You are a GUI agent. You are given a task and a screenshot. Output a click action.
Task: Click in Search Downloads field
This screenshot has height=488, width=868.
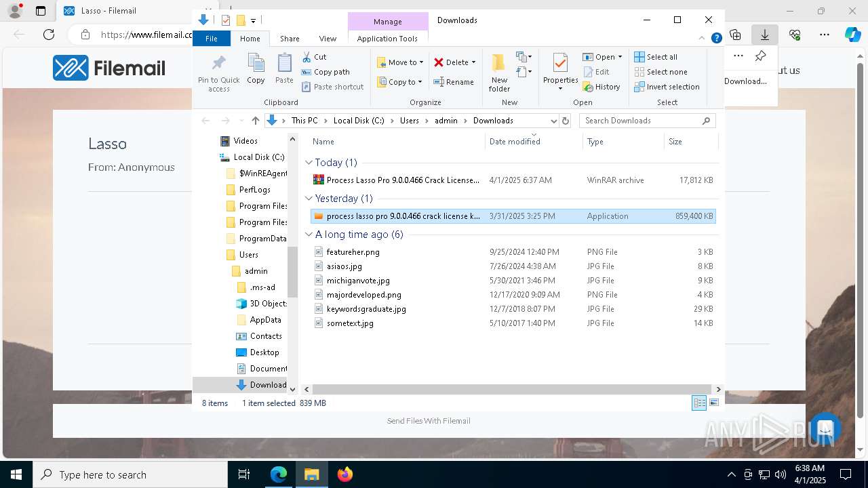pos(641,121)
